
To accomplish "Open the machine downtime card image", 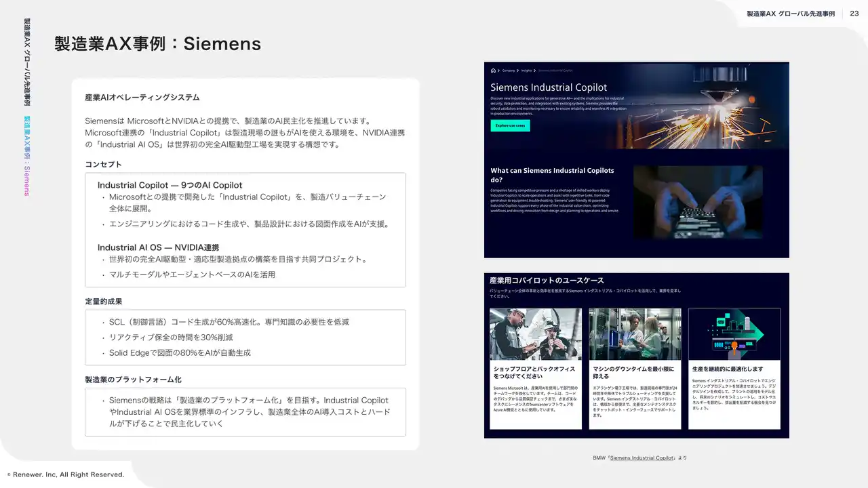I will pyautogui.click(x=635, y=333).
